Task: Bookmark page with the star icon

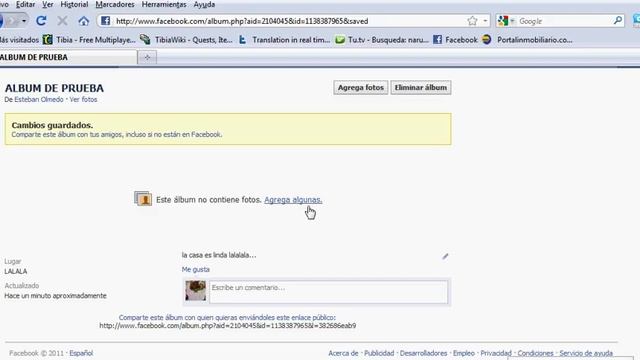Action: [472, 21]
